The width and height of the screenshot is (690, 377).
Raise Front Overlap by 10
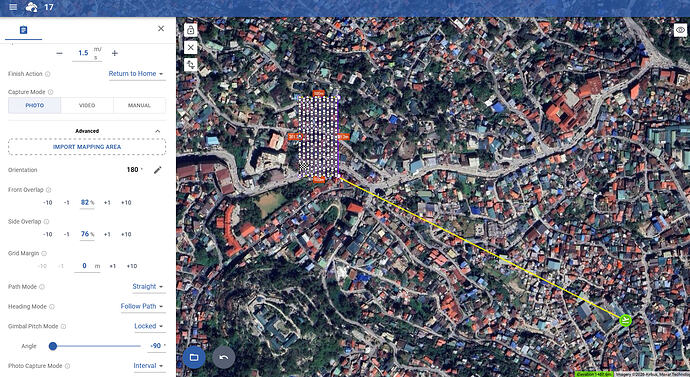pos(126,203)
